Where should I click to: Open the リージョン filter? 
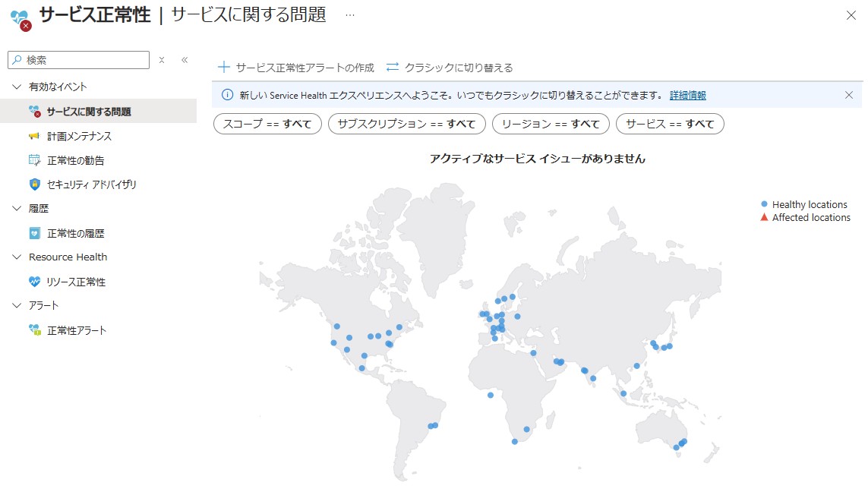[x=551, y=124]
